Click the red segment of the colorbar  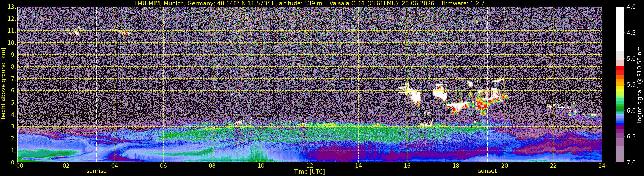[x=620, y=68]
